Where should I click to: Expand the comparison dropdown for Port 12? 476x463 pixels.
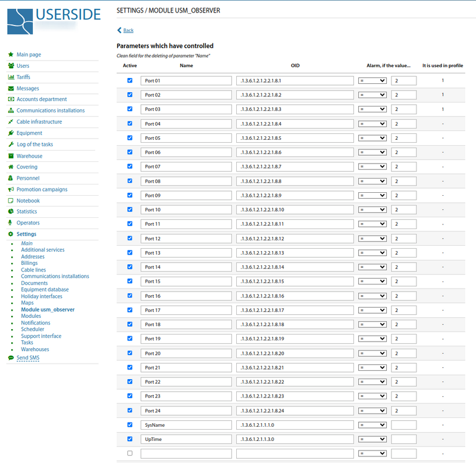pyautogui.click(x=372, y=239)
